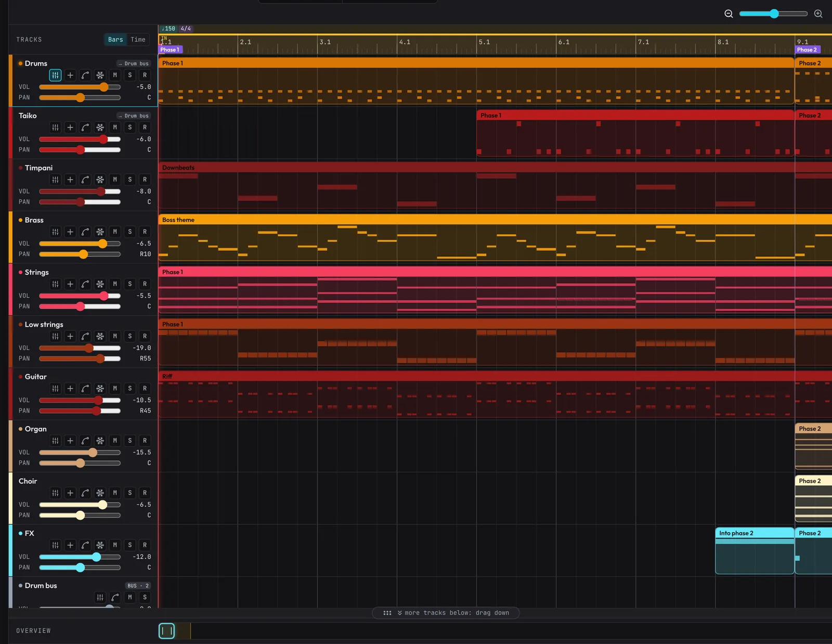Viewport: 832px width, 644px height.
Task: Switch the ruler to Time mode
Action: (138, 40)
